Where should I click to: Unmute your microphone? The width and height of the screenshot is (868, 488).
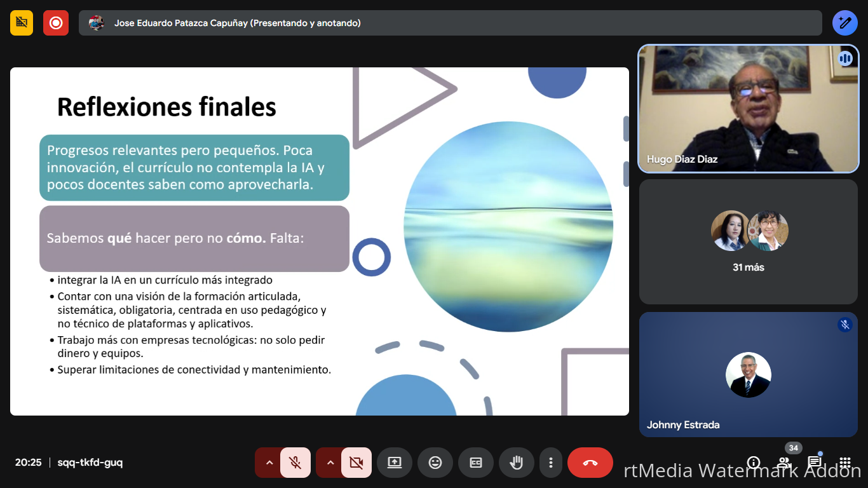coord(294,463)
